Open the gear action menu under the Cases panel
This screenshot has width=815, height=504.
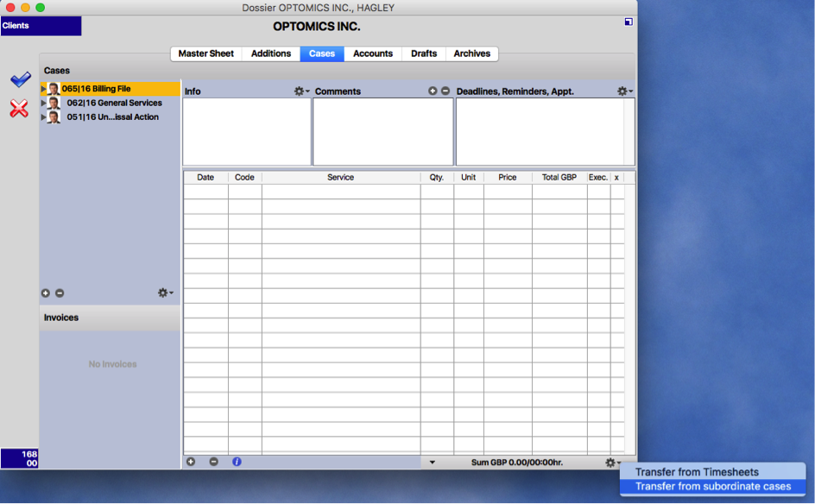(x=163, y=293)
